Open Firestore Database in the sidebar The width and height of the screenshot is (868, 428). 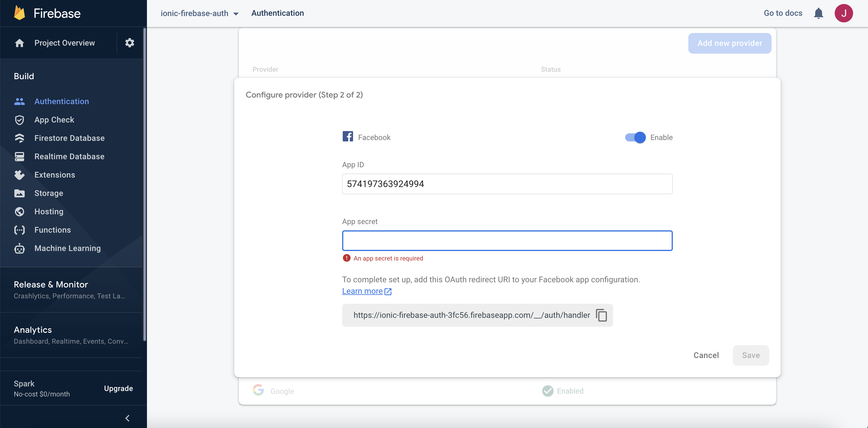click(69, 138)
